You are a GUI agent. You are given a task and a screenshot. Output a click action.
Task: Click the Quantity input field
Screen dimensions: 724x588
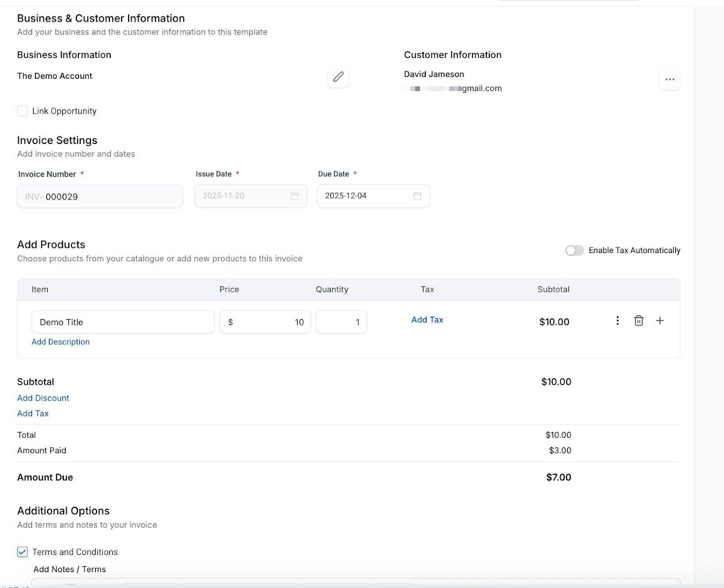point(341,322)
